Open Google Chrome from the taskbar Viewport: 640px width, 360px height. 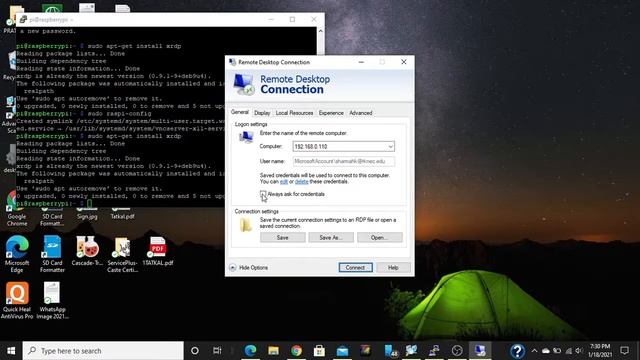[x=297, y=351]
